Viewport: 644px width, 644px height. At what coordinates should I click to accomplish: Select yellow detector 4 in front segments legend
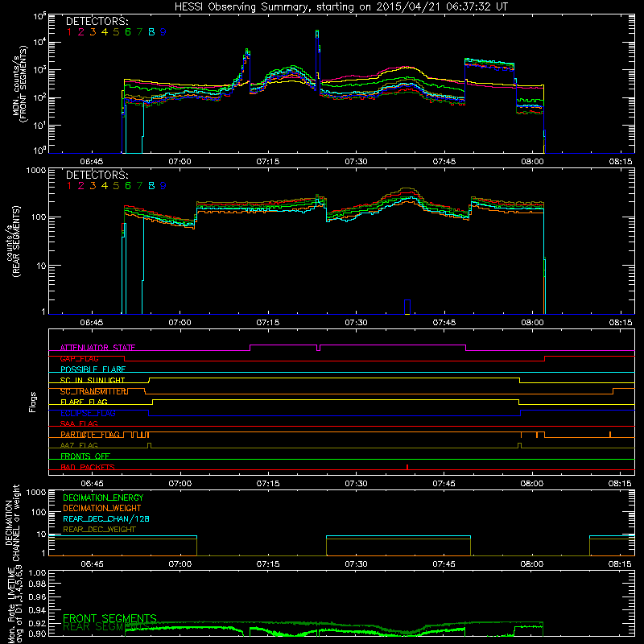[105, 32]
